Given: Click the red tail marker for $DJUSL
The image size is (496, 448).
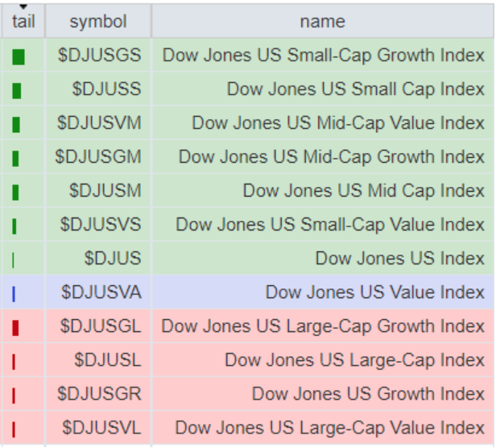Looking at the screenshot, I should pos(14,362).
